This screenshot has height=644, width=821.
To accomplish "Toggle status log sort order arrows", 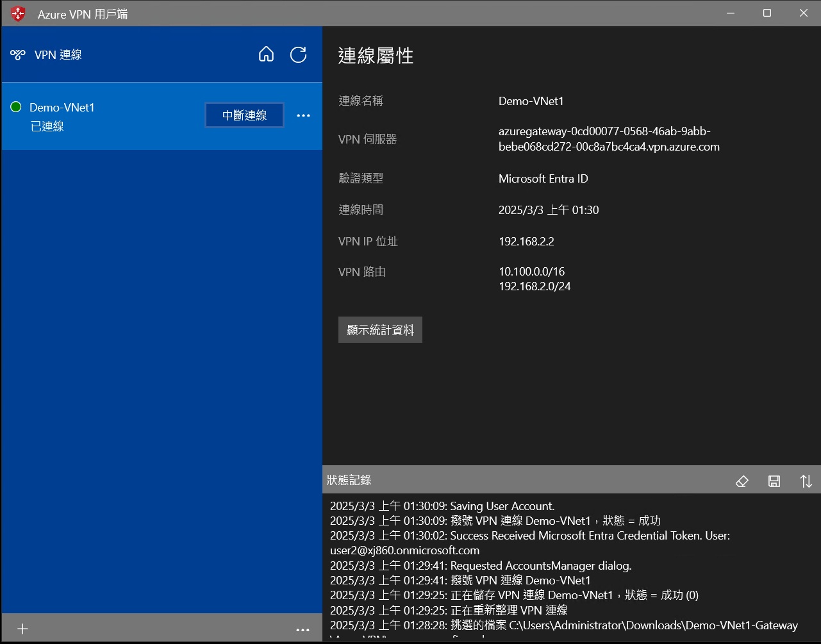I will pyautogui.click(x=806, y=481).
